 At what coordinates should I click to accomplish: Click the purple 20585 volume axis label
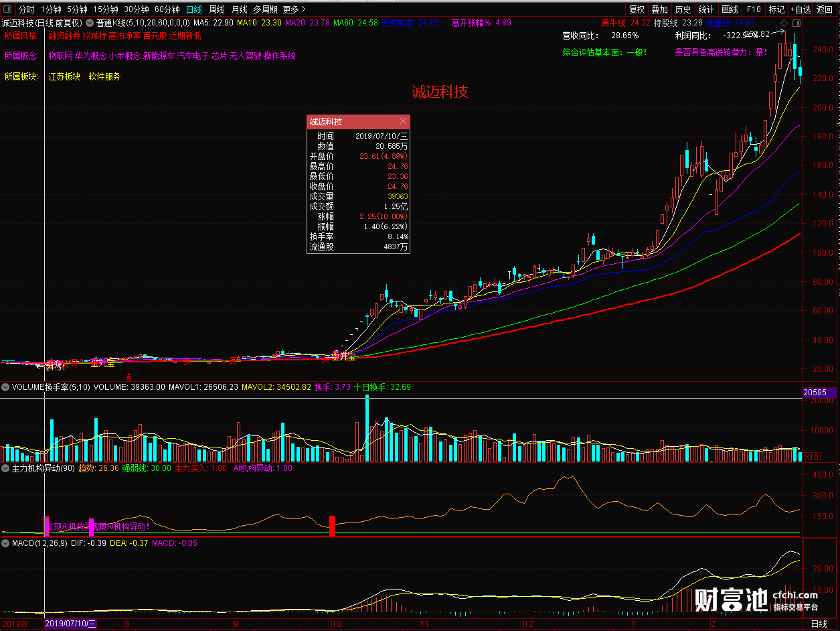pyautogui.click(x=819, y=392)
